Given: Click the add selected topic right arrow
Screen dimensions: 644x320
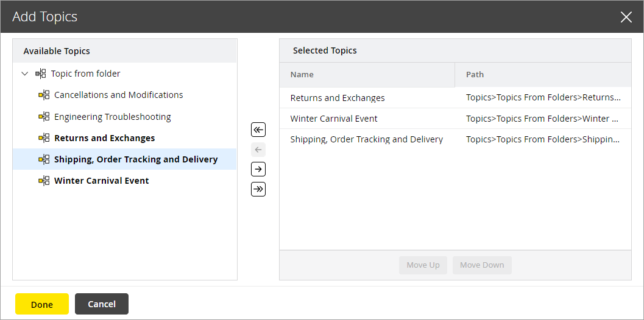Looking at the screenshot, I should tap(258, 169).
